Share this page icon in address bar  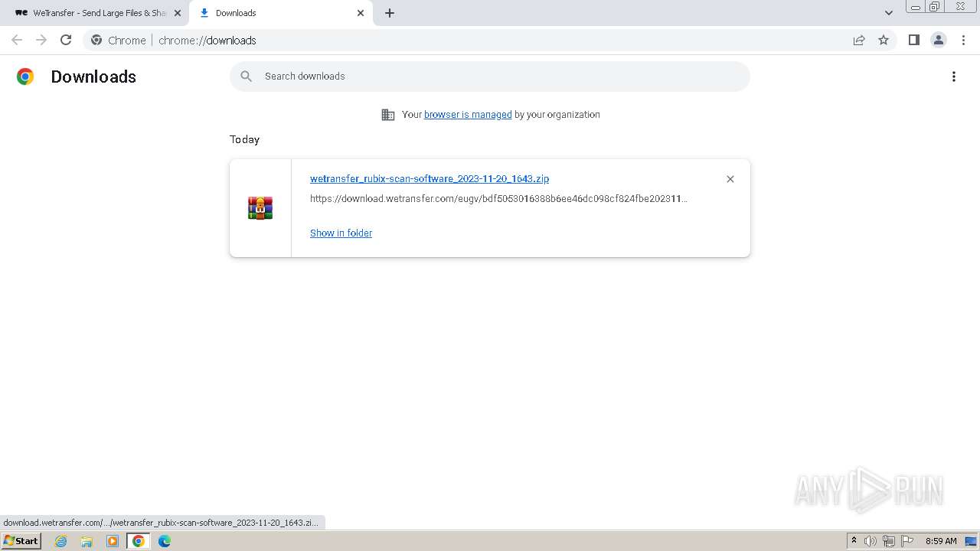859,40
